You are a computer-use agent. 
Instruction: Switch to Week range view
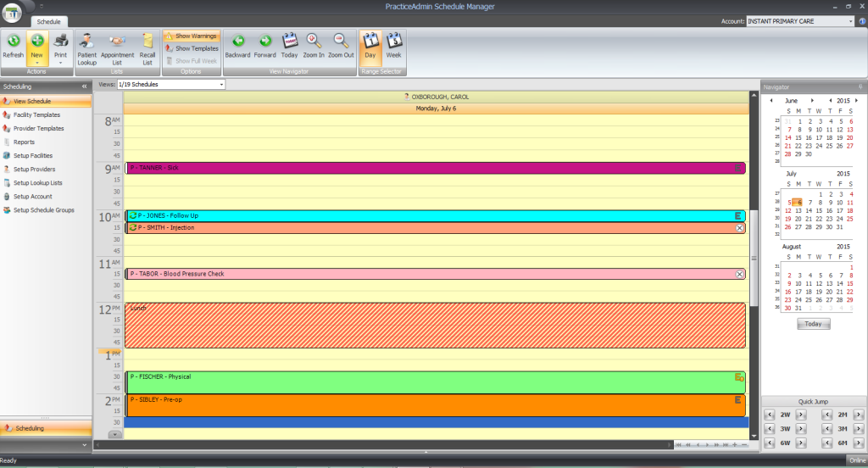393,45
